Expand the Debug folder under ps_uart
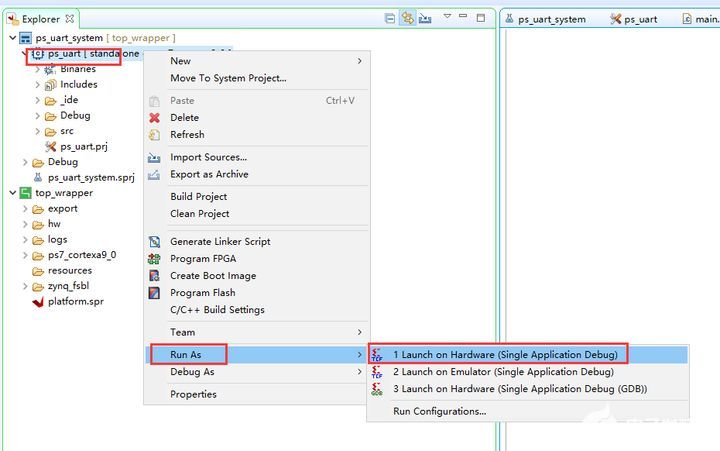 coord(38,116)
